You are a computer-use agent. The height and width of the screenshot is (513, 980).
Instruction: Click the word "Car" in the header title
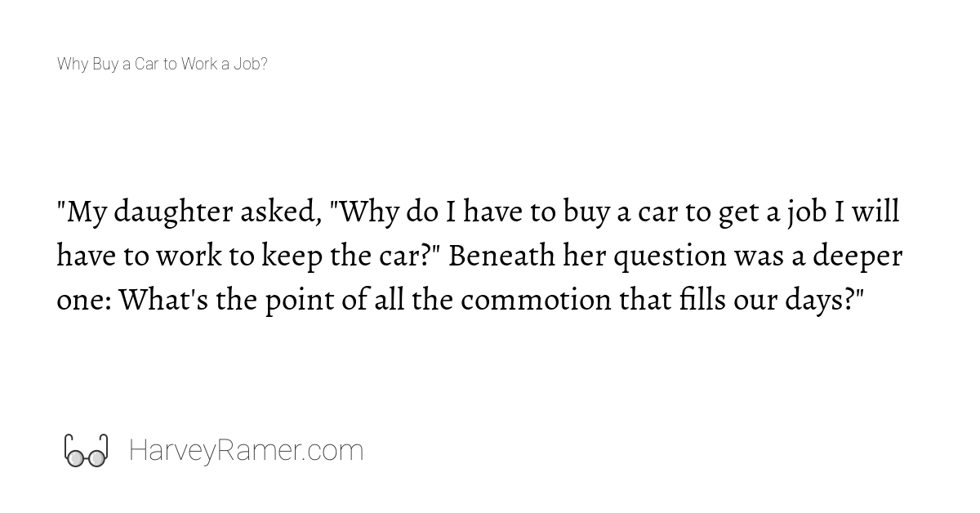(x=146, y=64)
